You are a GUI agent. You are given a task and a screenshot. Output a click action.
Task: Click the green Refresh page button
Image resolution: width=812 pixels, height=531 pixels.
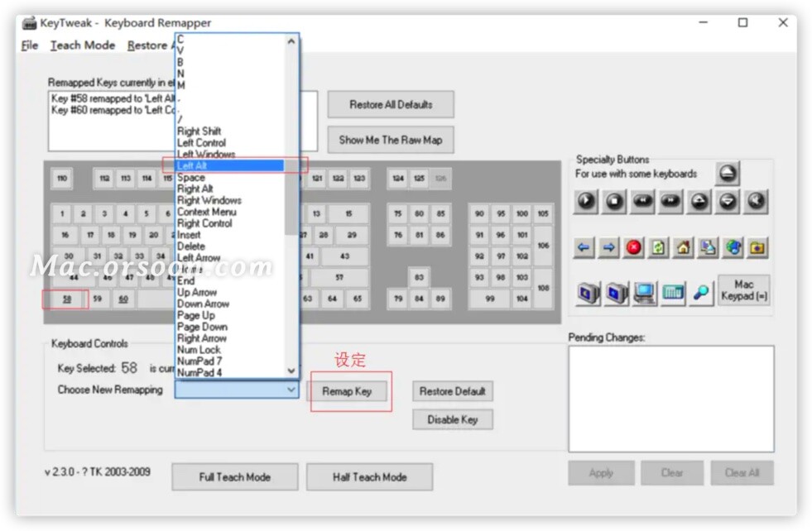[x=658, y=248]
